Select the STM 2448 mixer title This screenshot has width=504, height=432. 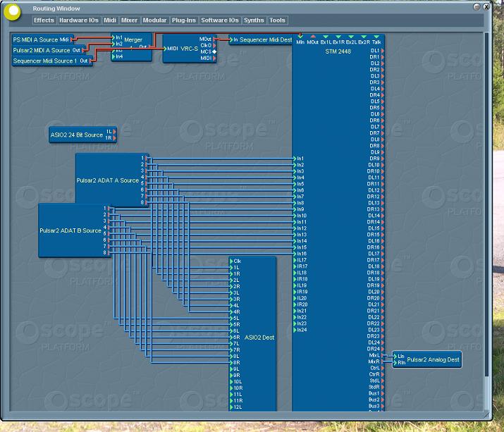pos(338,51)
